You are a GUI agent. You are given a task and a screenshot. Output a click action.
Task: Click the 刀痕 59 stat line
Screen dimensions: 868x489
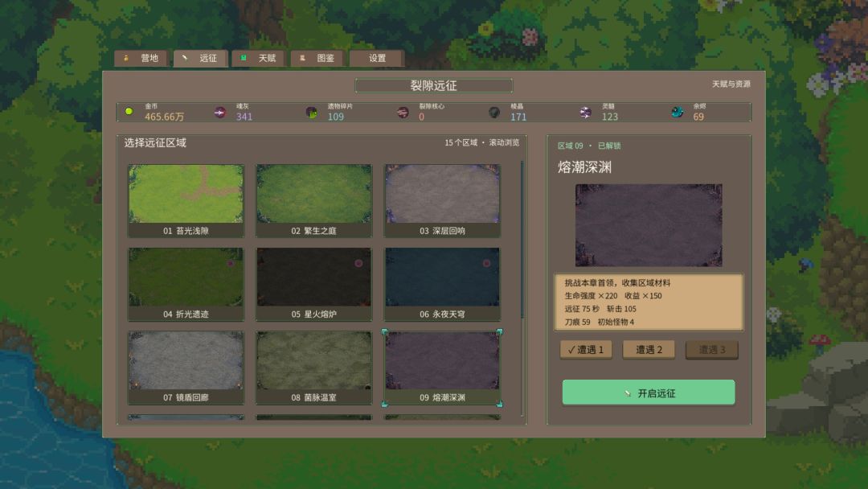click(577, 322)
